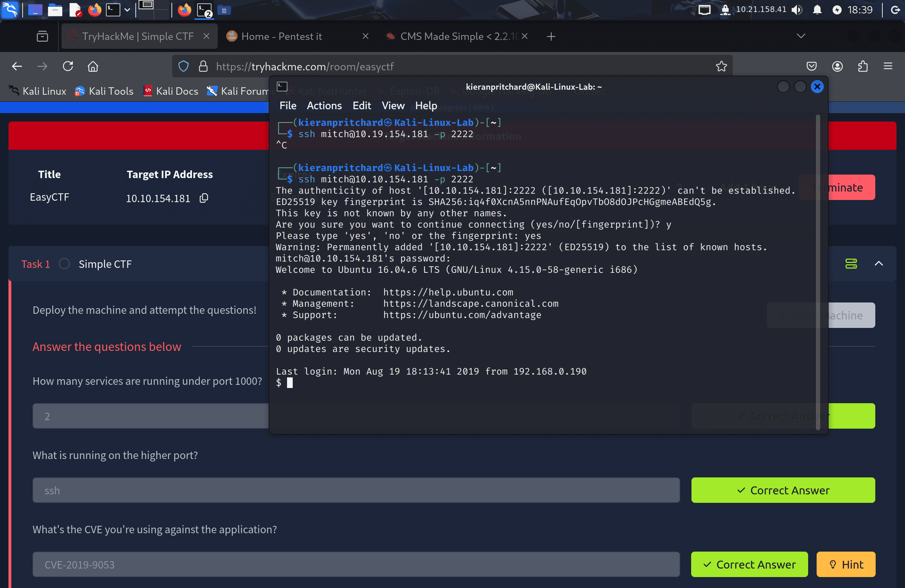Switch to the terminal taskbar item
Screen dimensions: 905x588
pyautogui.click(x=205, y=10)
